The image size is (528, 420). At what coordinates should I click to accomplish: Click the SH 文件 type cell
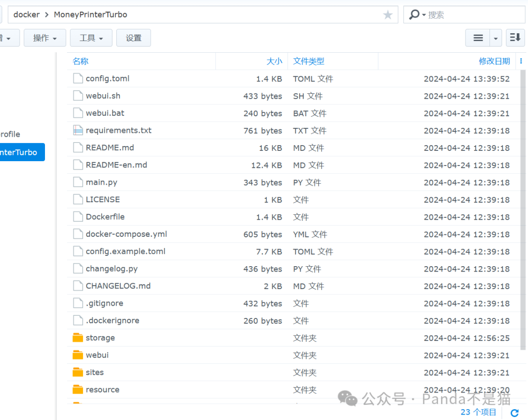click(x=308, y=96)
